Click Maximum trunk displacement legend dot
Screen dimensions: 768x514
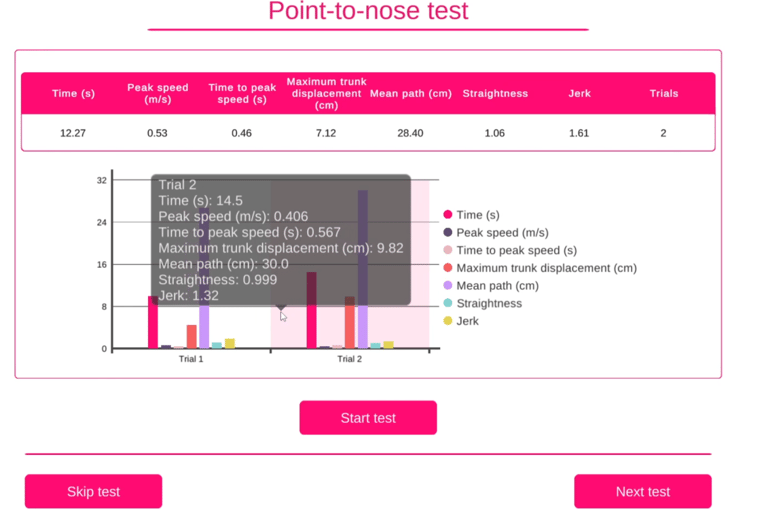(x=448, y=268)
